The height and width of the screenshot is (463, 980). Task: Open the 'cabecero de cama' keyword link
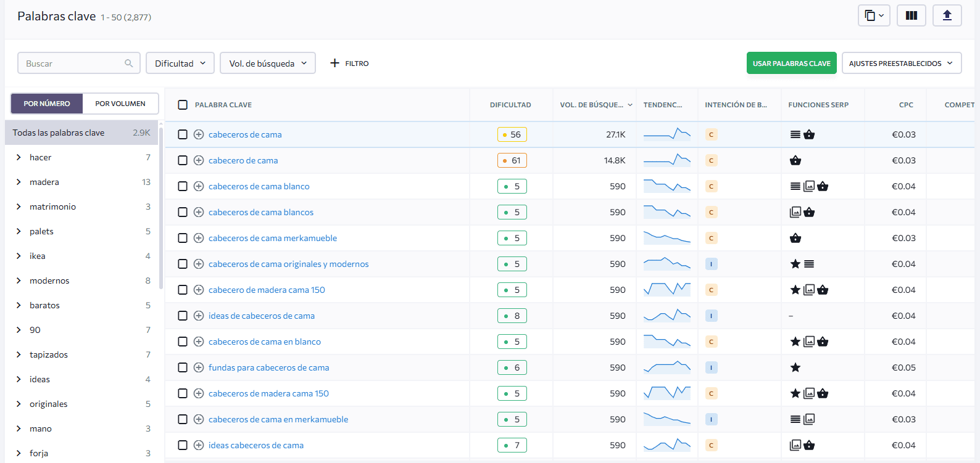coord(243,160)
